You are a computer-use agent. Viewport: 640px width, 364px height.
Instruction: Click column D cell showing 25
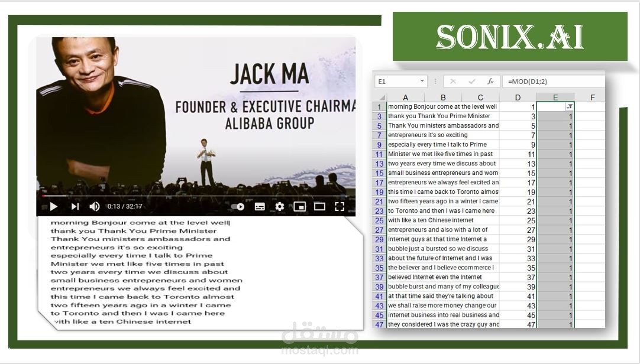pyautogui.click(x=518, y=220)
